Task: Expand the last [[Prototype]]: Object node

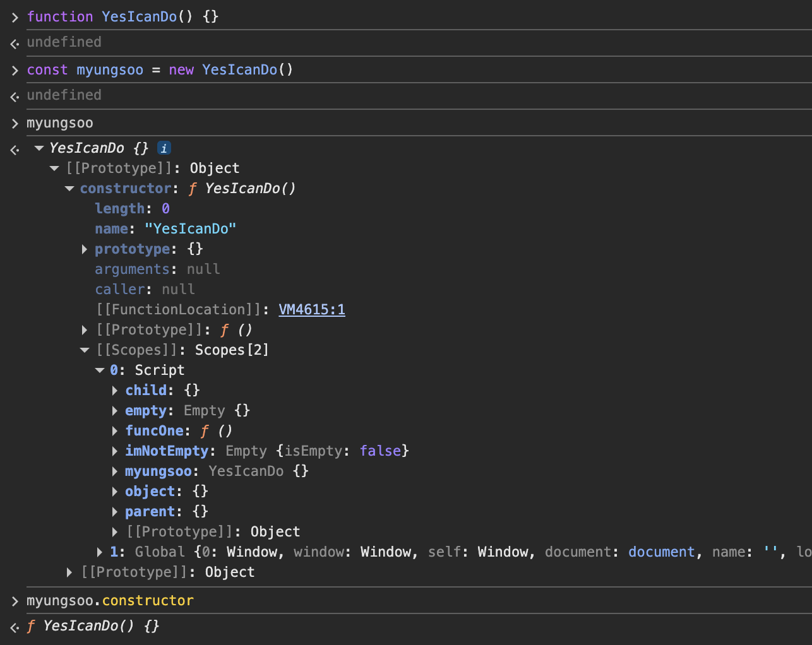Action: click(x=69, y=572)
